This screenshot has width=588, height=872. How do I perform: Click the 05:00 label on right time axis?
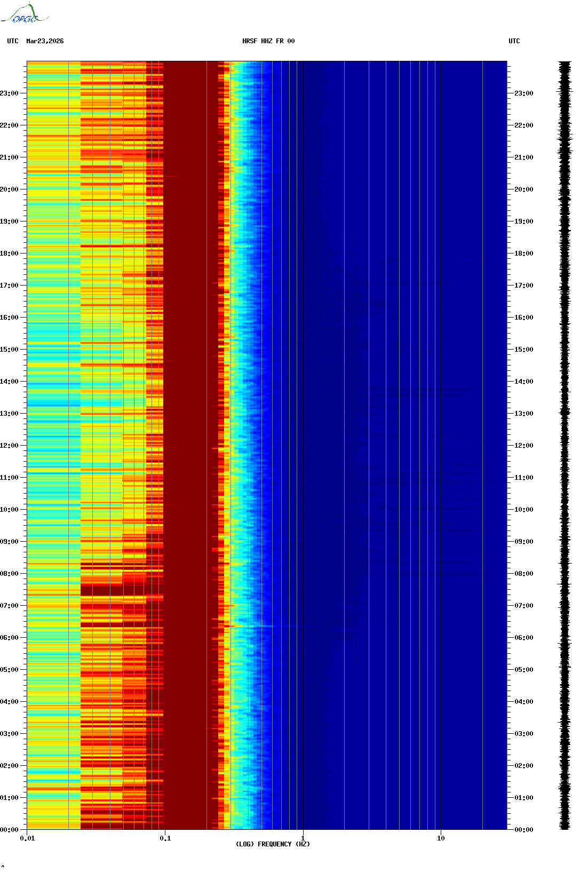point(524,670)
